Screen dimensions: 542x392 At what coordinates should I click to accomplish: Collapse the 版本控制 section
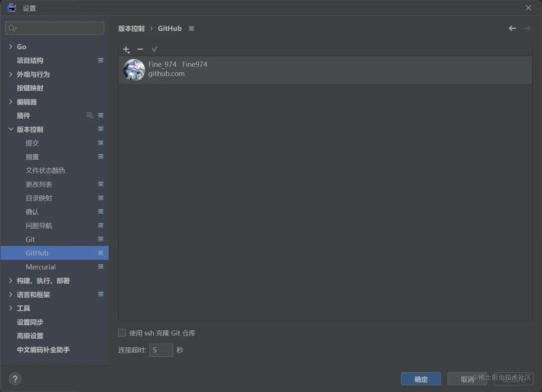pos(11,129)
